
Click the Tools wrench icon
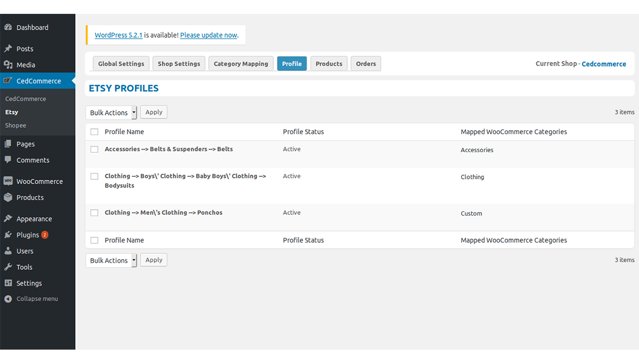(x=9, y=267)
